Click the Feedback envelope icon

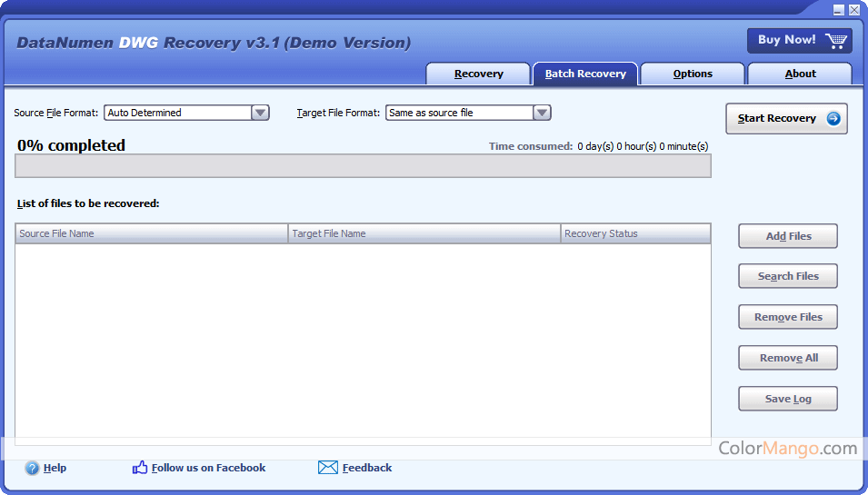pyautogui.click(x=328, y=468)
